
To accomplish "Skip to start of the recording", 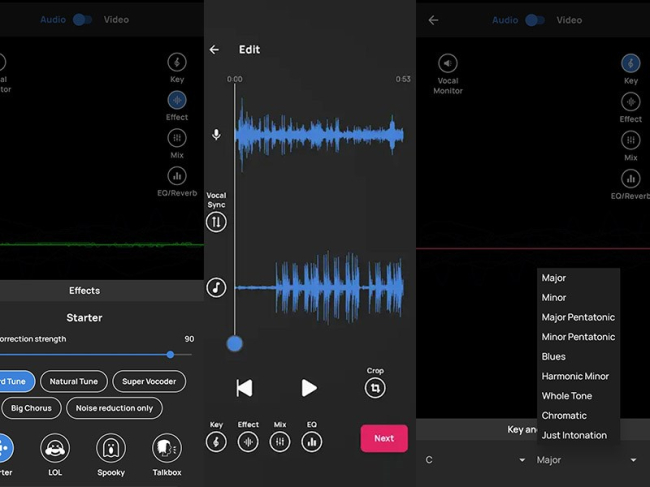I will click(x=244, y=388).
